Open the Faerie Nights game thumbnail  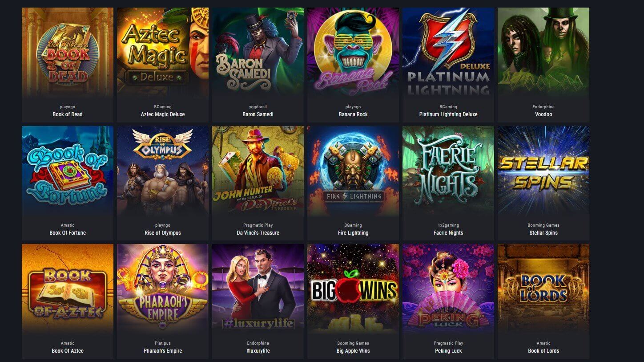click(448, 171)
